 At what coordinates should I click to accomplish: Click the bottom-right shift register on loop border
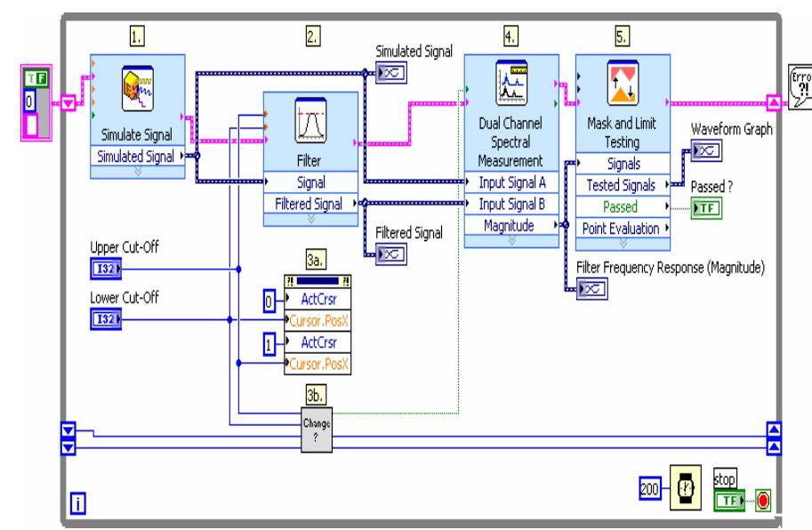(x=774, y=447)
